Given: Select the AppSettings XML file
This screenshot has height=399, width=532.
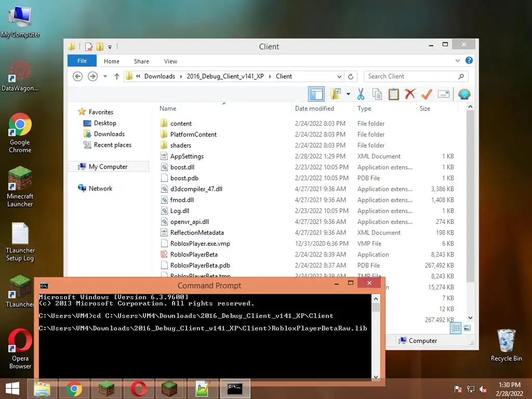Looking at the screenshot, I should [x=187, y=156].
